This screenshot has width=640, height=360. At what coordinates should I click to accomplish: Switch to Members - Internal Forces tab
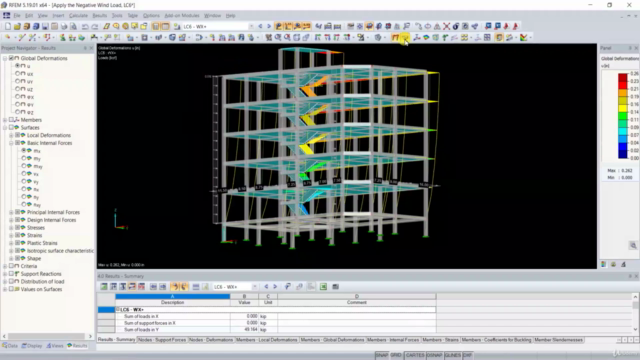click(x=393, y=340)
